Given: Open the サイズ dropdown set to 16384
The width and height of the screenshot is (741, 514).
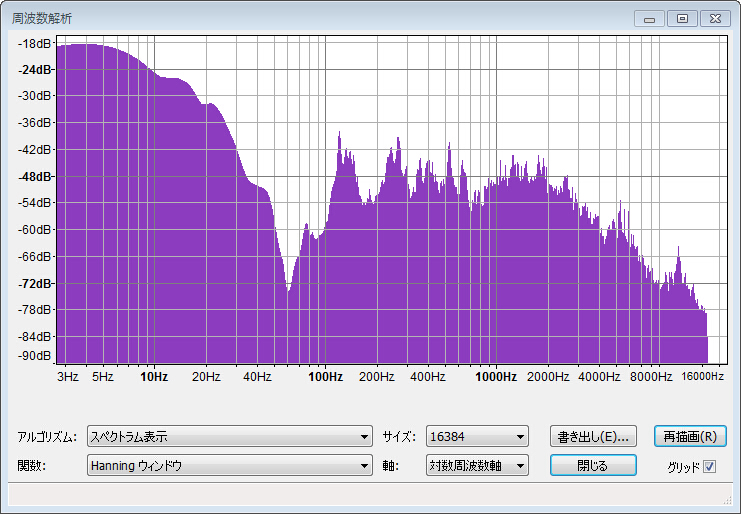Looking at the screenshot, I should tap(476, 437).
